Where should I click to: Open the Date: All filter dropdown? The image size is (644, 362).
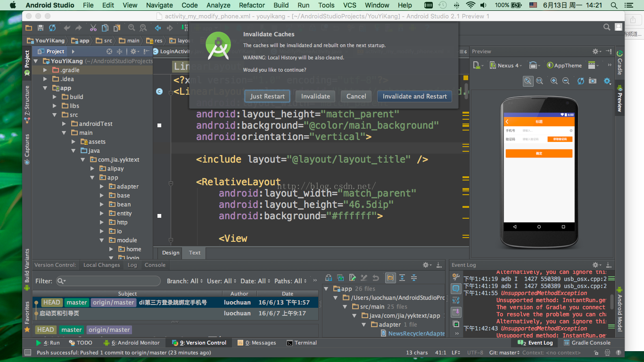pyautogui.click(x=256, y=281)
